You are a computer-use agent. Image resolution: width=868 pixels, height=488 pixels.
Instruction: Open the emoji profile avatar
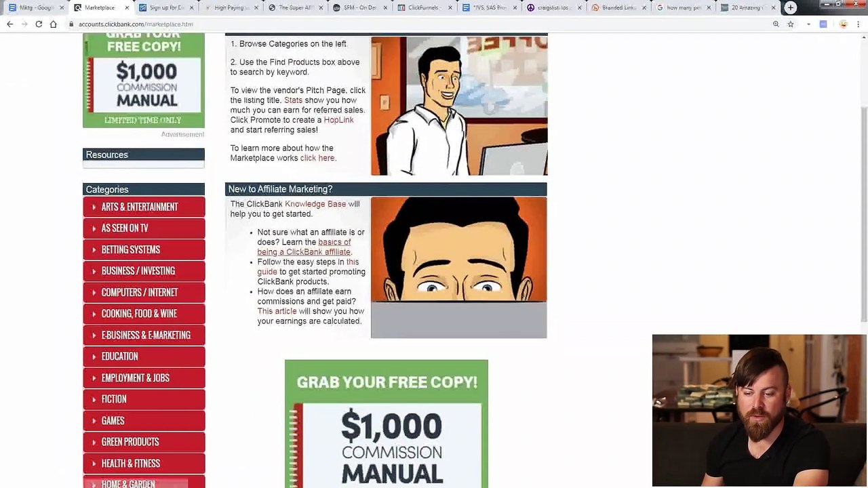point(843,24)
